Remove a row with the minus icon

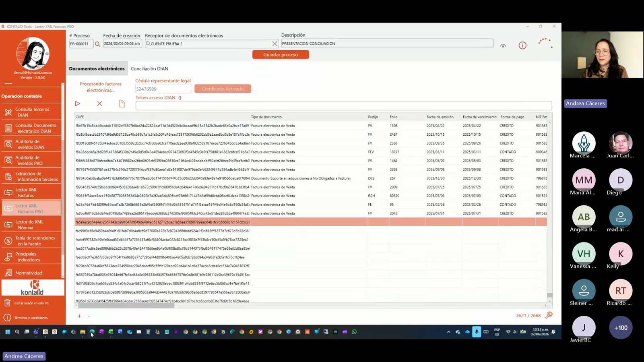[89, 316]
